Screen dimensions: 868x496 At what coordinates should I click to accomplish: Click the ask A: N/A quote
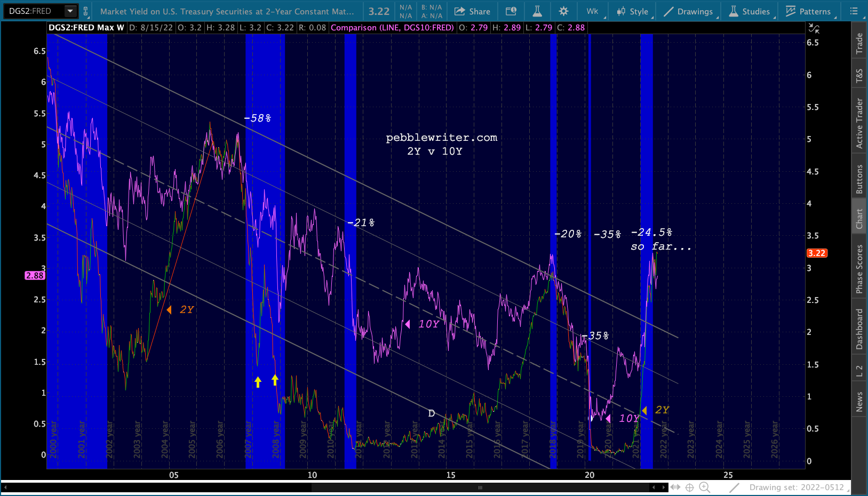coord(432,16)
